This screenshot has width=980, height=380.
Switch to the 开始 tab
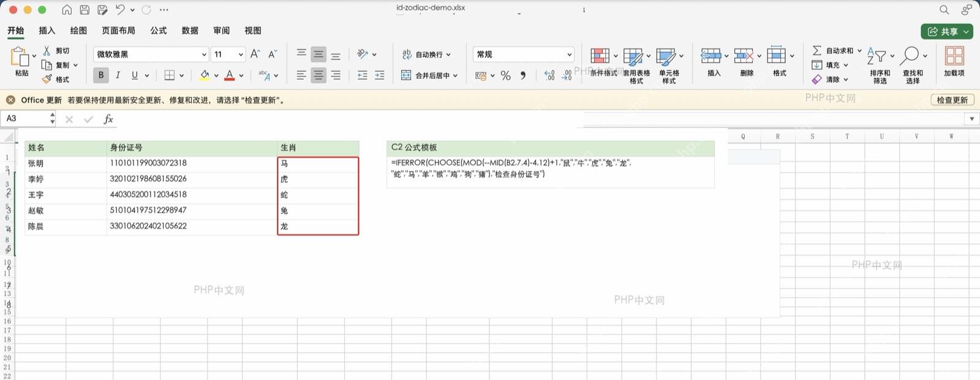pyautogui.click(x=15, y=30)
